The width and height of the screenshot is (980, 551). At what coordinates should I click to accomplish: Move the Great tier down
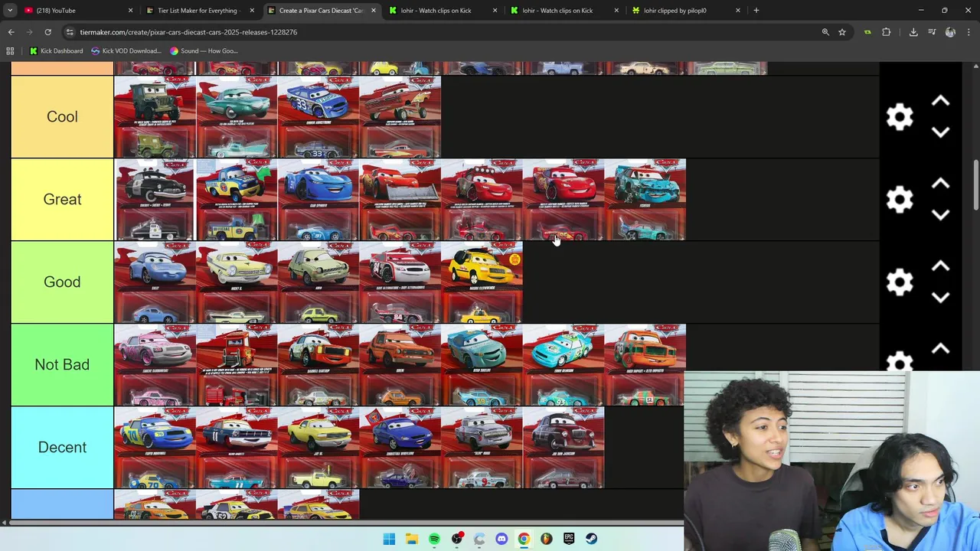click(x=940, y=215)
